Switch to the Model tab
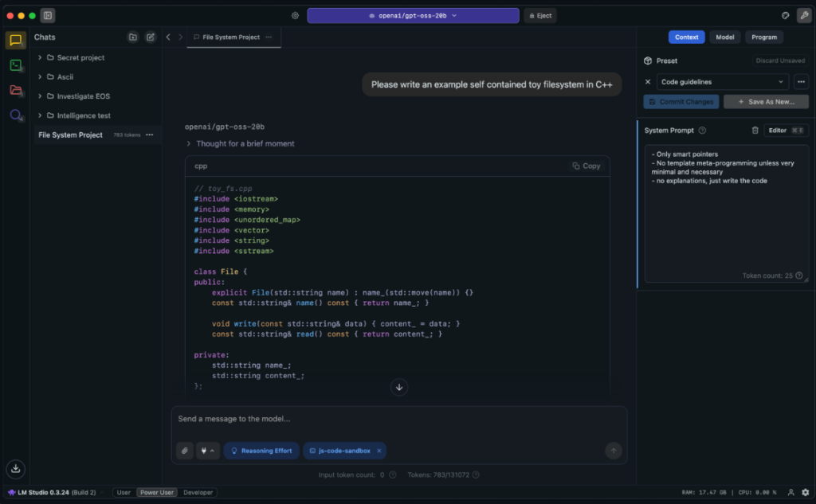Screen dimensions: 816x504 click(724, 37)
